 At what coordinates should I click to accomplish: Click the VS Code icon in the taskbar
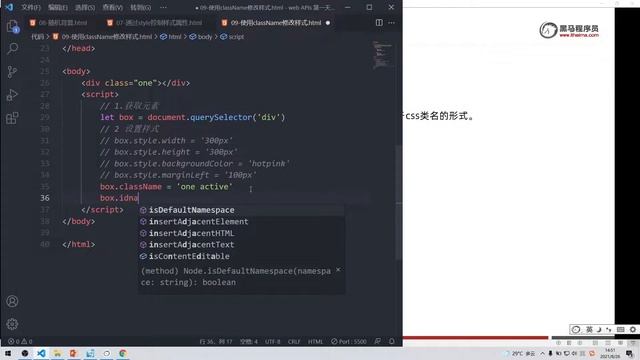tap(41, 353)
